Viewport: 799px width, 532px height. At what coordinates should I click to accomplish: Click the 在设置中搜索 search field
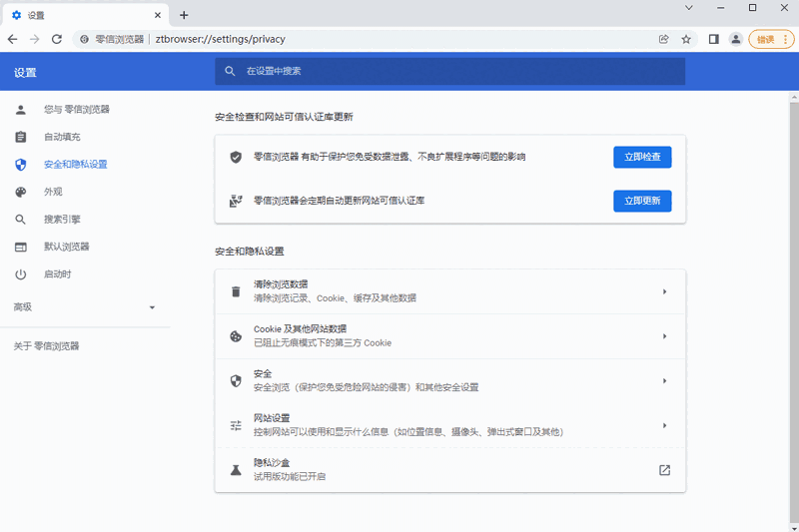coord(450,71)
